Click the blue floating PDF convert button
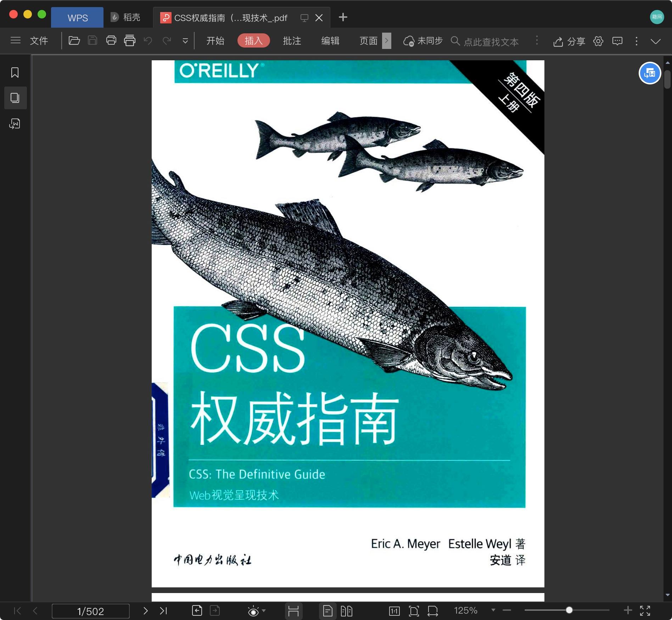Viewport: 672px width, 620px height. 650,73
